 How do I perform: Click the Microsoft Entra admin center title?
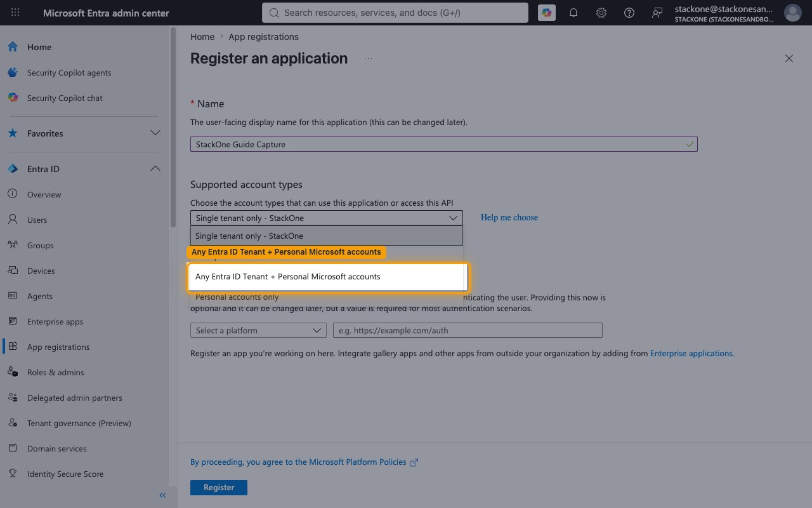click(x=106, y=13)
